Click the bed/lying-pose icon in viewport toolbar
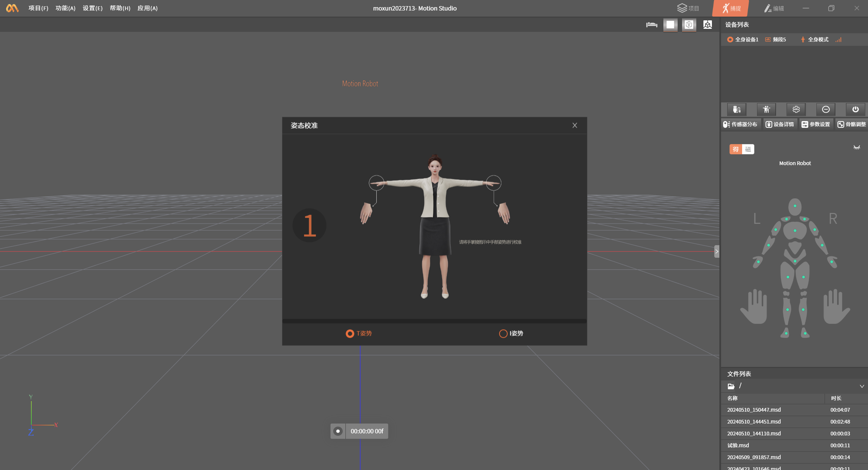Viewport: 868px width, 470px height. 652,25
